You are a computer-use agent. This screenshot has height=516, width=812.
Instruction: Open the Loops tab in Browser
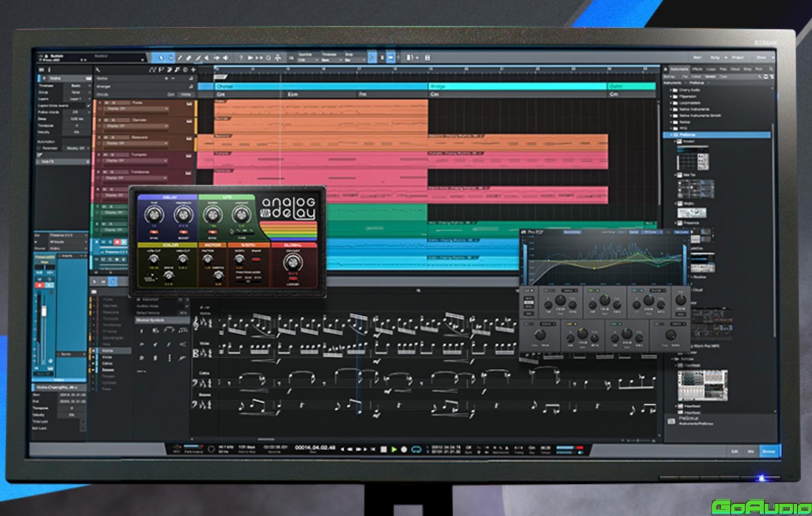(711, 69)
